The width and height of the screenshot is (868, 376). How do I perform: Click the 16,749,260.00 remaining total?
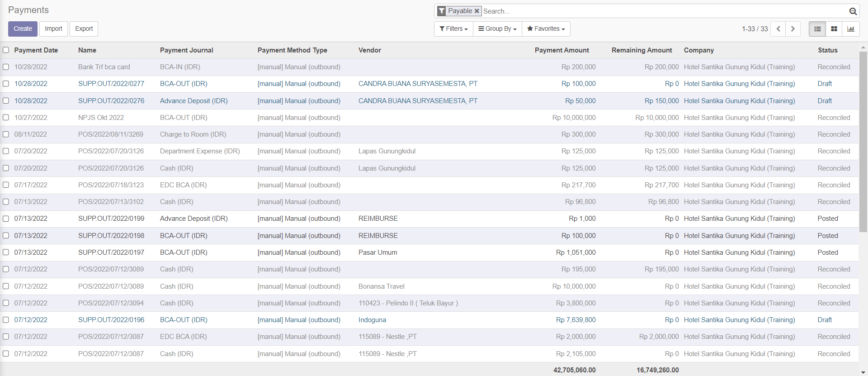658,370
